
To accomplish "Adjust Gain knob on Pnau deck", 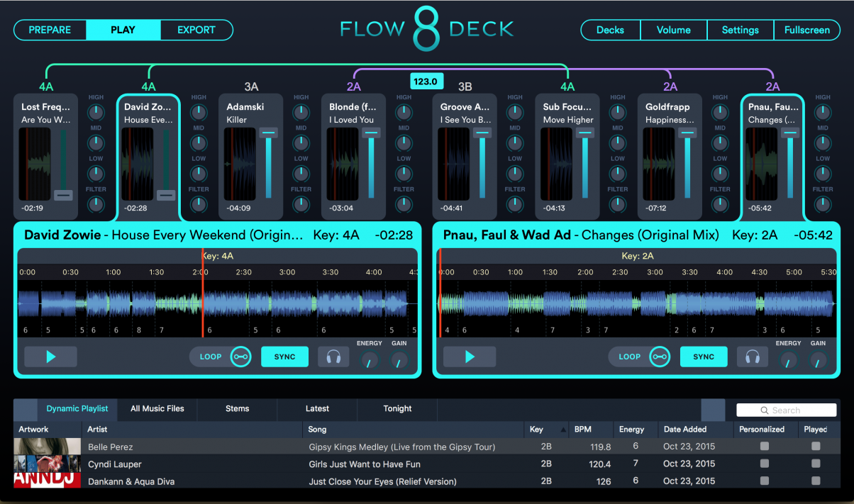I will [x=818, y=361].
